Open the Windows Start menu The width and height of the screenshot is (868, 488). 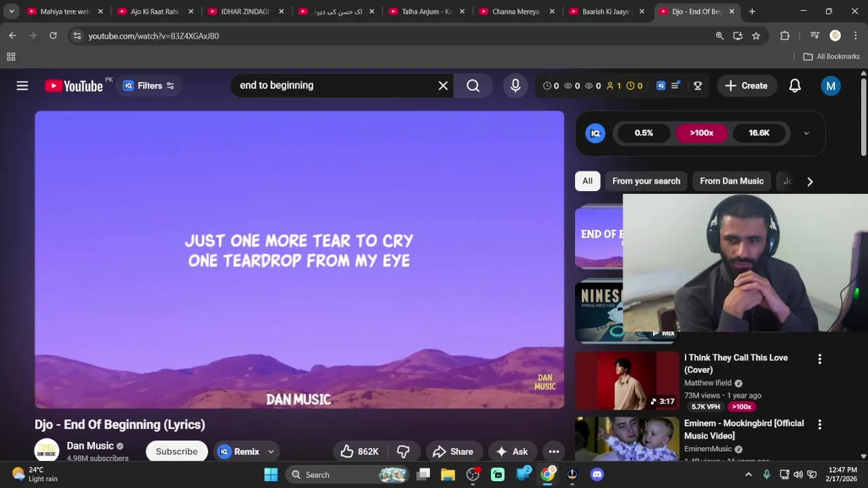coord(271,474)
